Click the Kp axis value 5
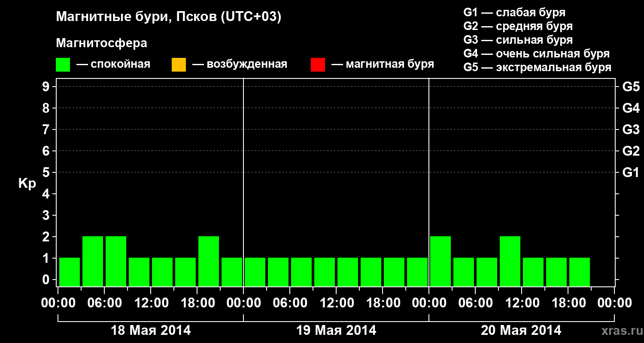This screenshot has height=343, width=644. (47, 172)
